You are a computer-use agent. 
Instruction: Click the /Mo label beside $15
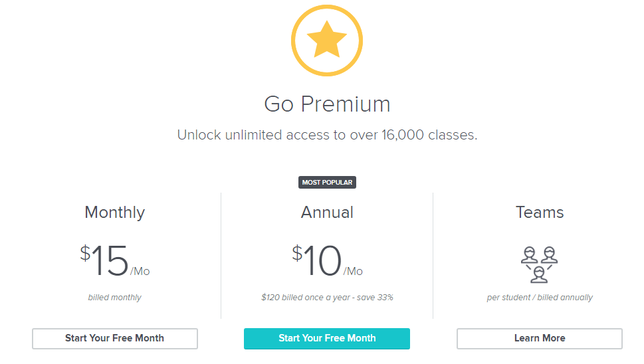point(140,271)
